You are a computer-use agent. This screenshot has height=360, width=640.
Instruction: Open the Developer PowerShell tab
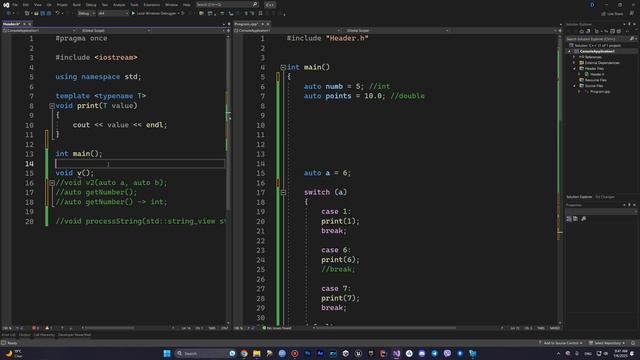(74, 335)
